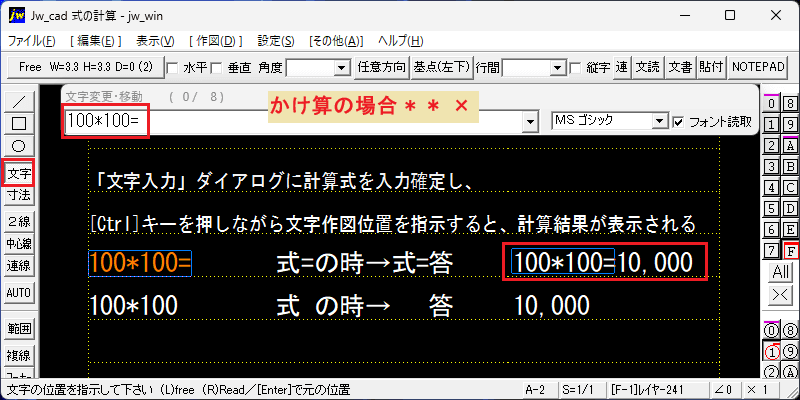The image size is (800, 400).
Task: Open the ファイル(F) menu
Action: pyautogui.click(x=32, y=41)
